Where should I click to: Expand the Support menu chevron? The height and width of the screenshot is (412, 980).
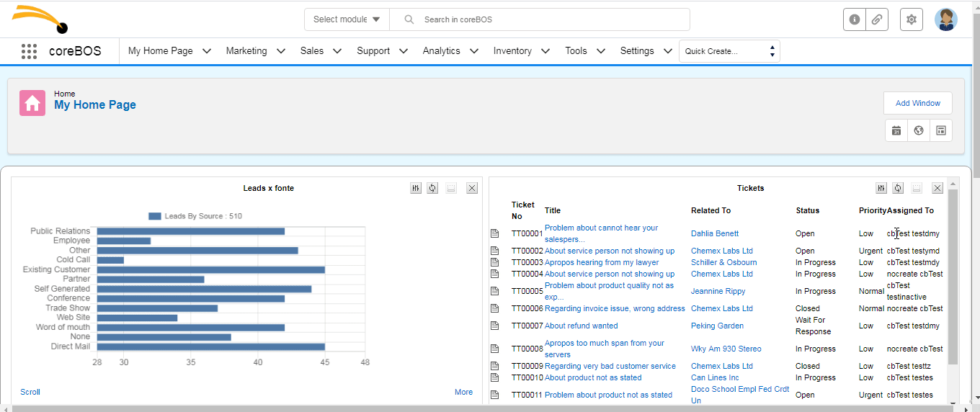tap(404, 51)
